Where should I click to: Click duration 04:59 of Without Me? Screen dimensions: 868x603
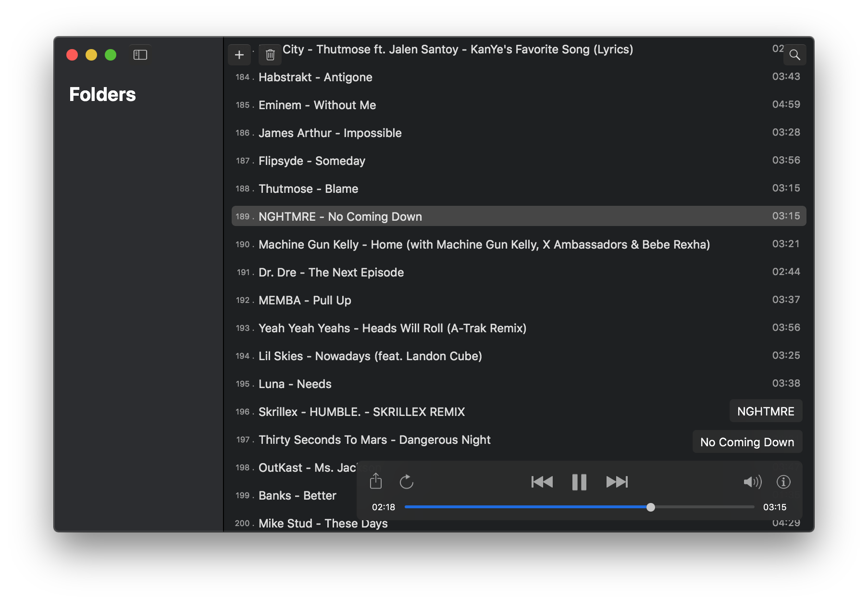pyautogui.click(x=786, y=104)
